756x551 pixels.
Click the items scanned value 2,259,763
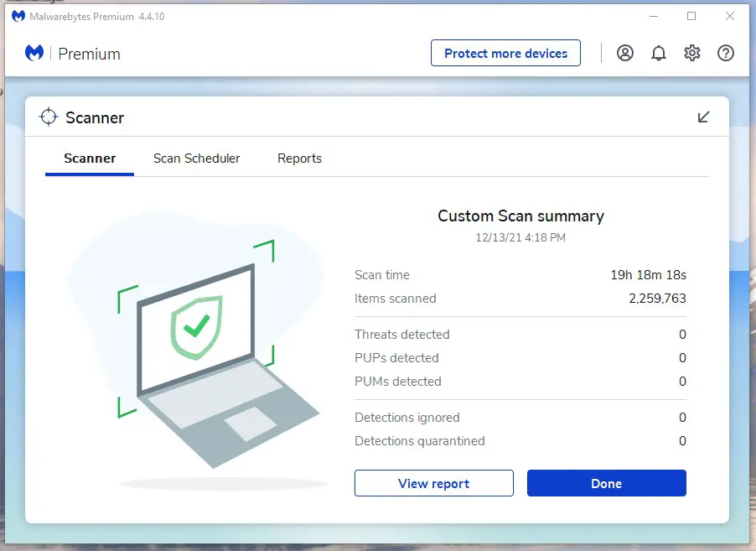pyautogui.click(x=657, y=299)
